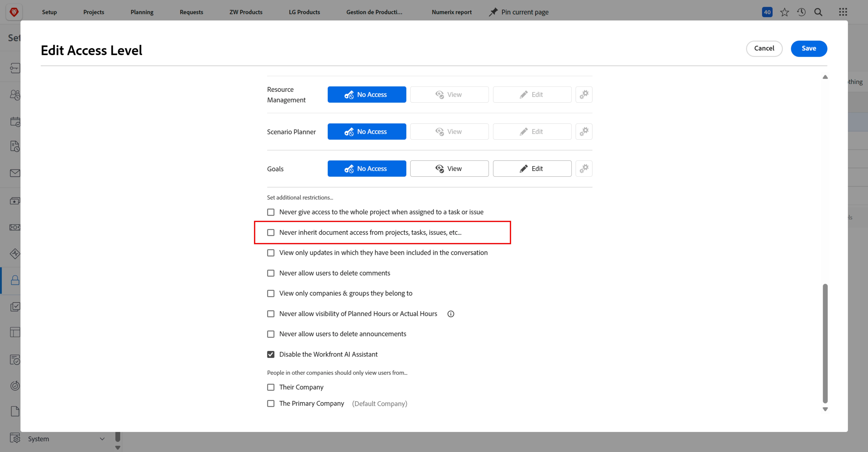The image size is (868, 452).
Task: Open the Projects navigation tab
Action: click(94, 12)
